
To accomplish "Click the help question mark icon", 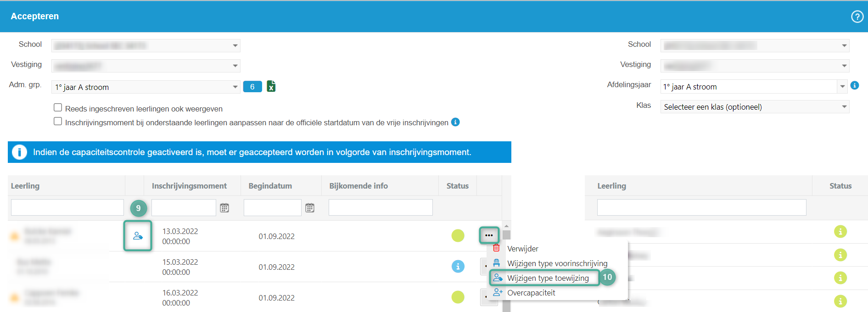I will tap(857, 17).
